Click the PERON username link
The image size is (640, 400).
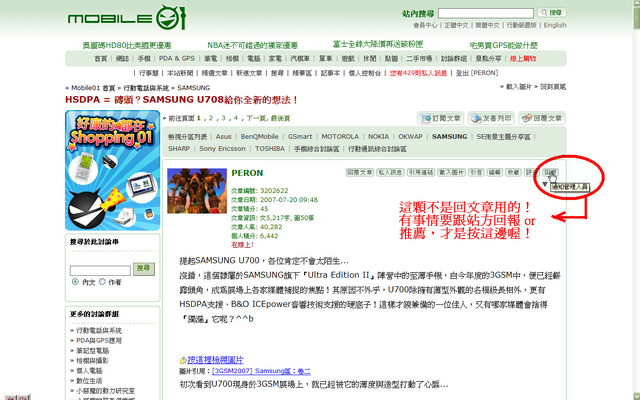(247, 173)
